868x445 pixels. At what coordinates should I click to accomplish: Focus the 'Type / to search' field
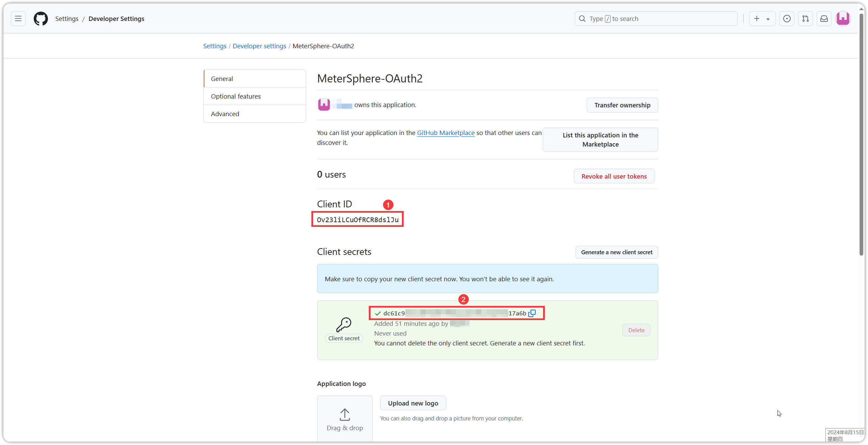pyautogui.click(x=656, y=19)
